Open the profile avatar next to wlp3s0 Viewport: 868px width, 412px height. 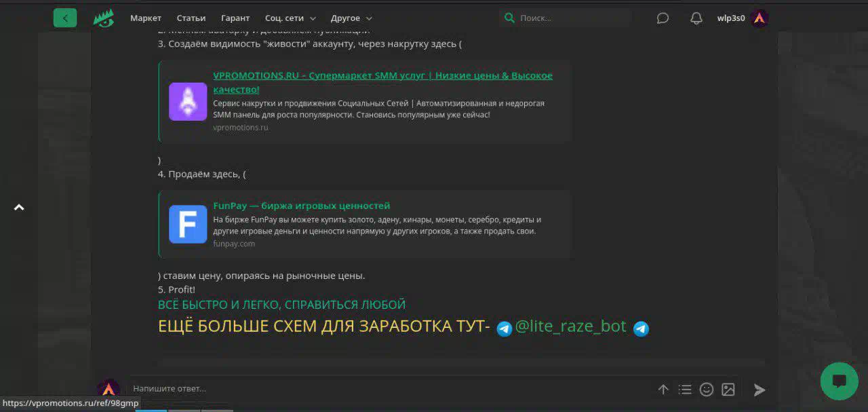click(759, 18)
